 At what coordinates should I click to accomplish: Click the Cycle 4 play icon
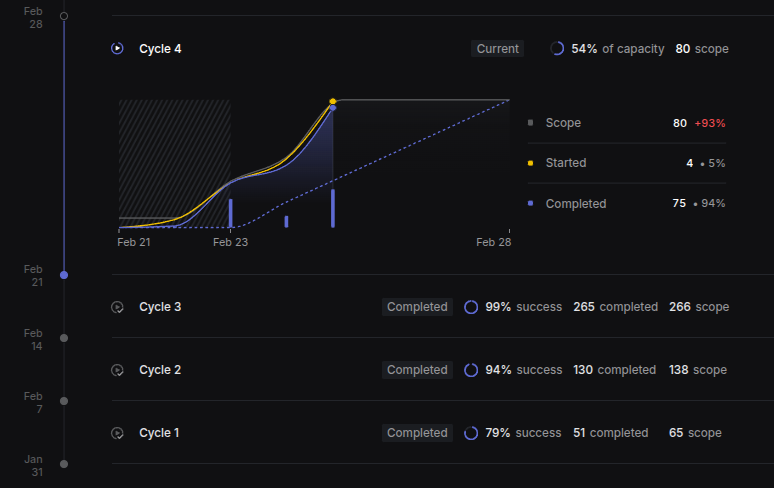[x=117, y=48]
